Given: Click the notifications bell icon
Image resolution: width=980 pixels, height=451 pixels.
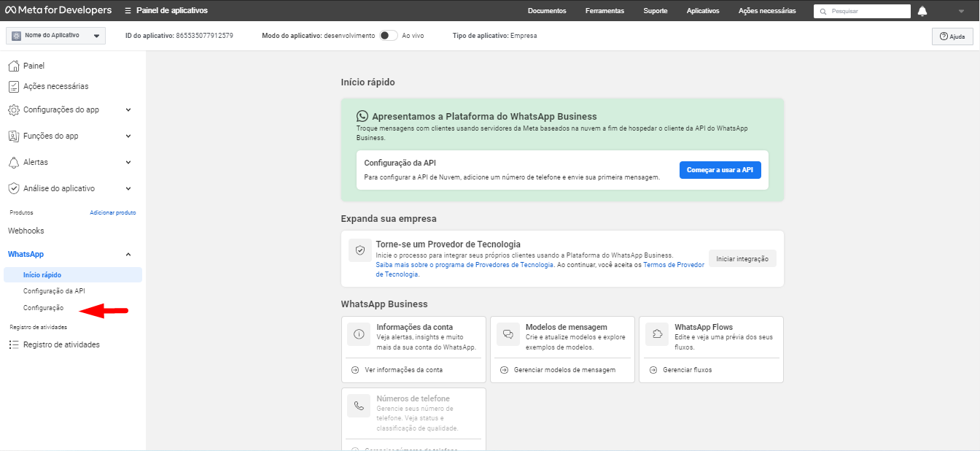Looking at the screenshot, I should [922, 11].
